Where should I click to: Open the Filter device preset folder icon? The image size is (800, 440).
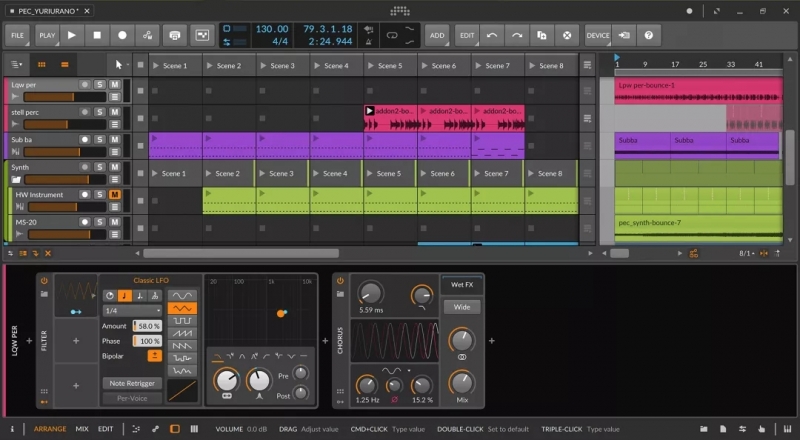44,294
